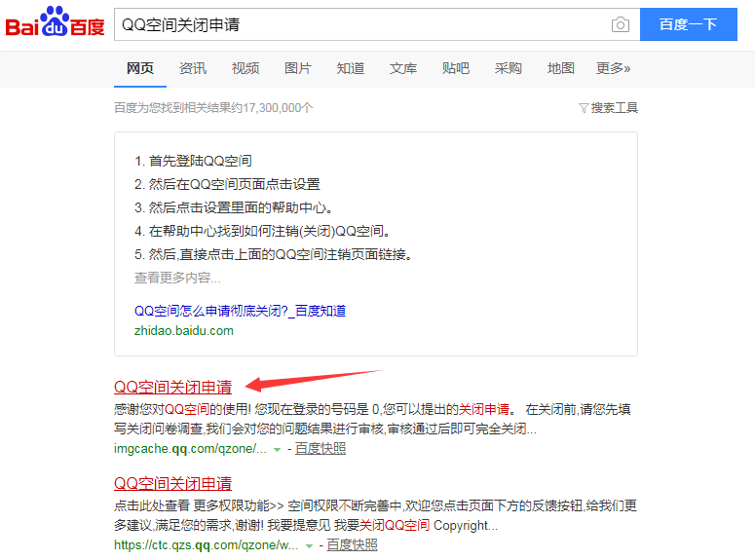Switch to the 地图 tab

(x=560, y=68)
